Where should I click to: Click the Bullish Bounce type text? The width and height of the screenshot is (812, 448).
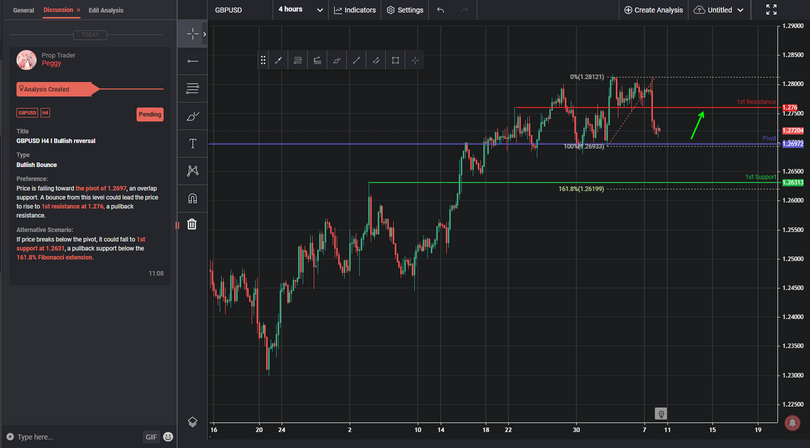click(37, 165)
